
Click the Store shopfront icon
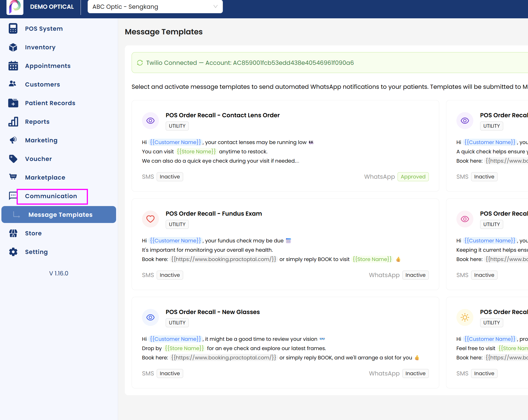click(13, 233)
